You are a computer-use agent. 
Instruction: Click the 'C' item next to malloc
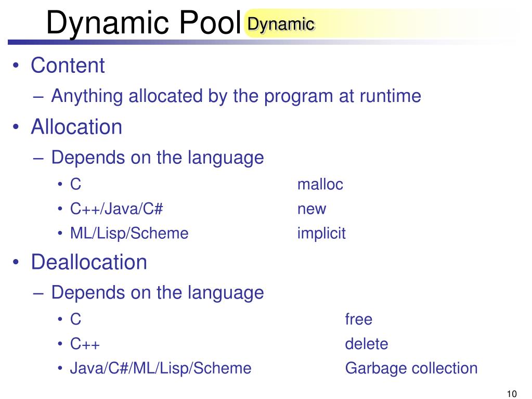tap(75, 185)
